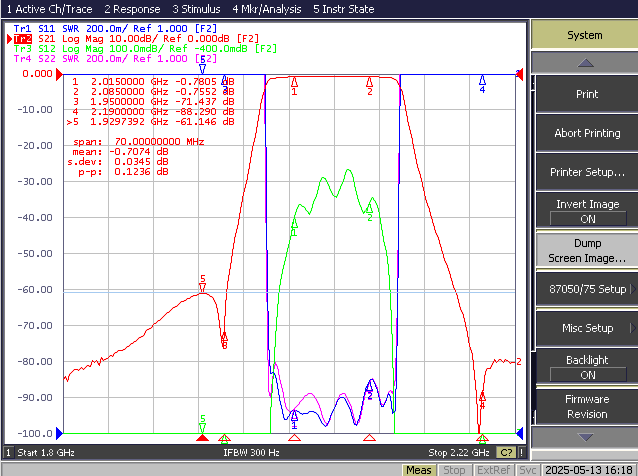Click the Abort Printing softkey
Screen dimensions: 638x476
(587, 133)
